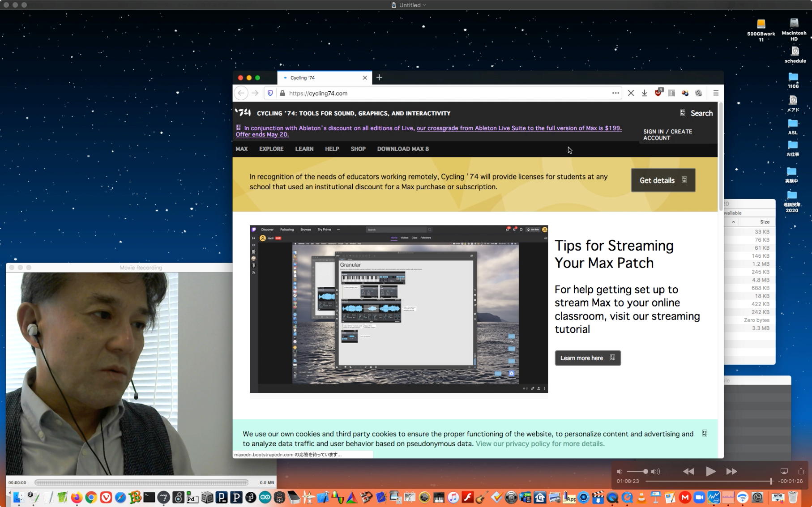Open Zoom from the dock
812x507 pixels.
pyautogui.click(x=699, y=498)
